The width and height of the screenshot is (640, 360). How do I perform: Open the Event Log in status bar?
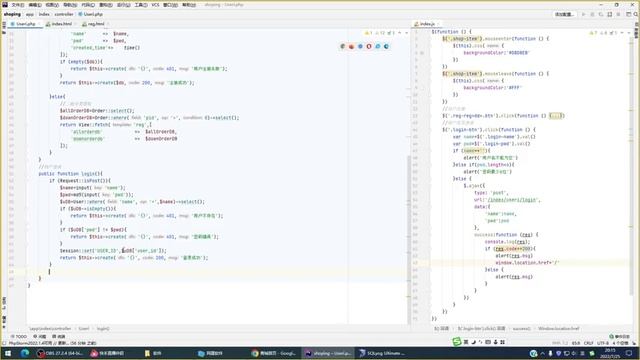pyautogui.click(x=620, y=337)
